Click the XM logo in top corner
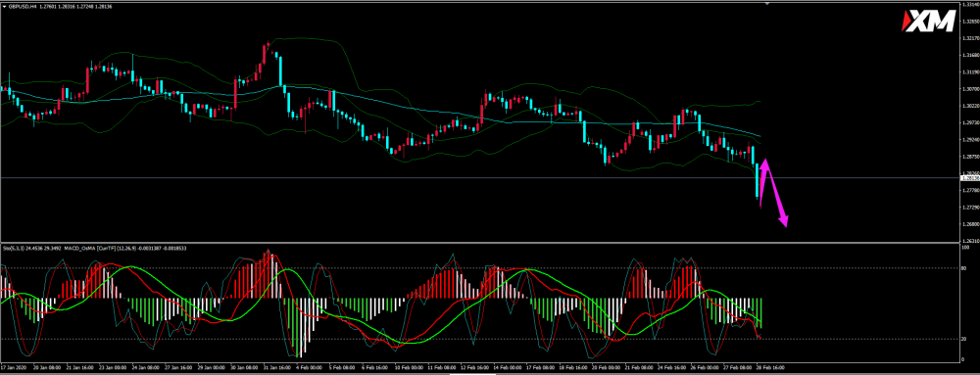 tap(928, 22)
